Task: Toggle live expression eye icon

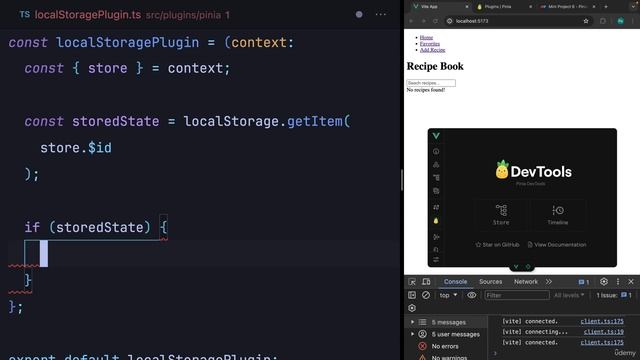Action: [x=471, y=295]
